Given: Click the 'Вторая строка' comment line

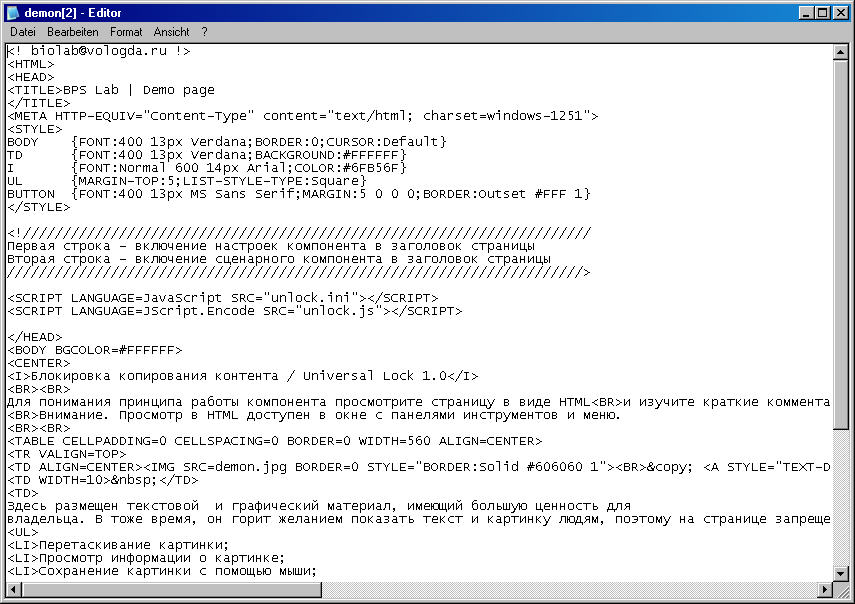Looking at the screenshot, I should (279, 259).
